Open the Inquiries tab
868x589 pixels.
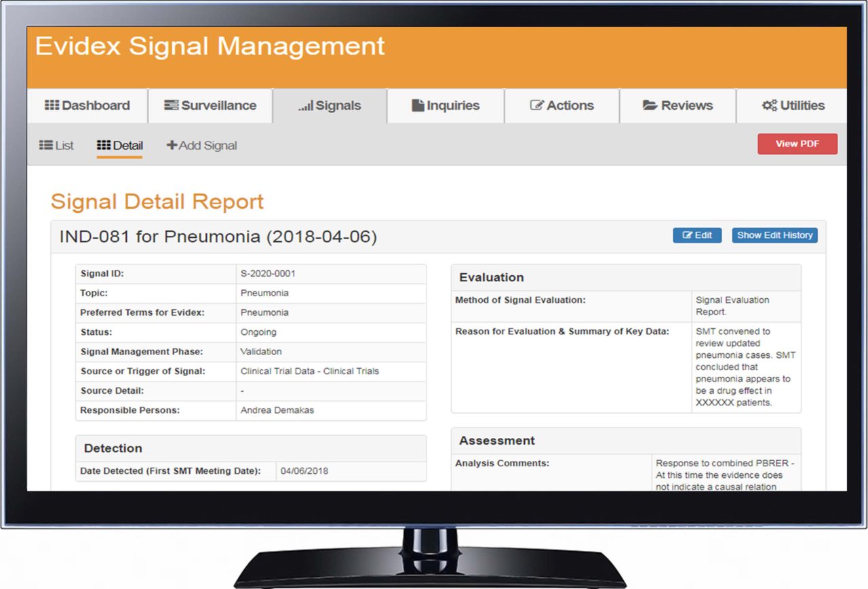pyautogui.click(x=445, y=105)
